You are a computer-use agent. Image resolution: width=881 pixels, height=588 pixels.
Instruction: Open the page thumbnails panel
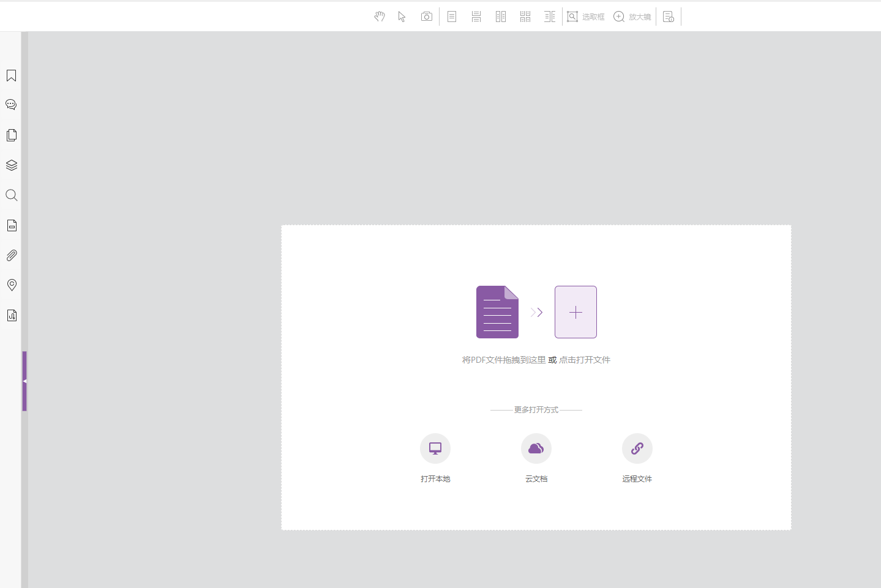coord(11,135)
